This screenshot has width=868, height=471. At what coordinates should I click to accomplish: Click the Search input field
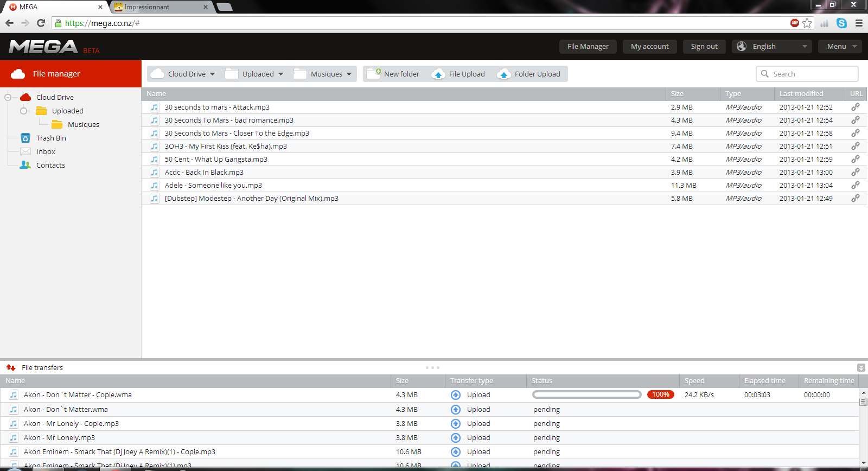coord(812,74)
